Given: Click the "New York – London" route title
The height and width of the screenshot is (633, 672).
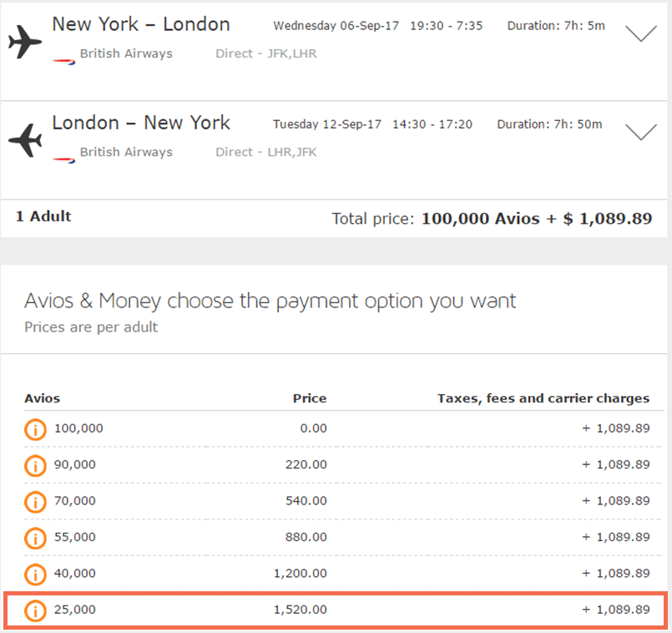Looking at the screenshot, I should point(140,24).
